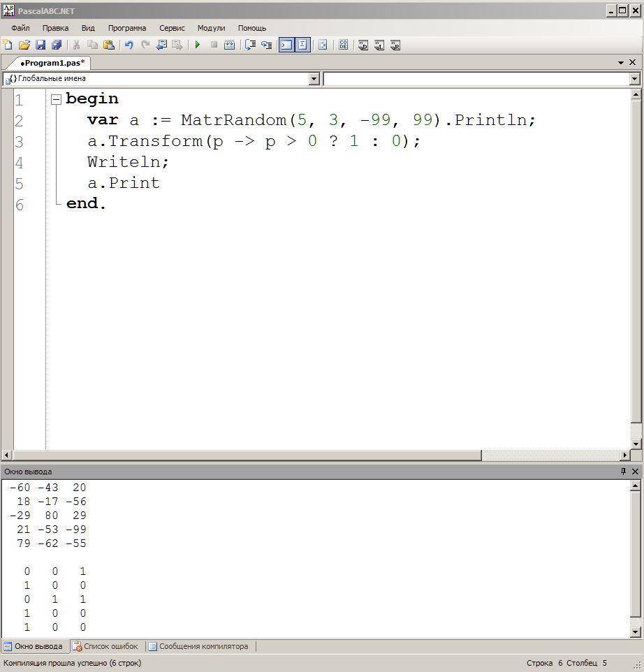Click the MatrRandom call in line 2

[x=233, y=120]
